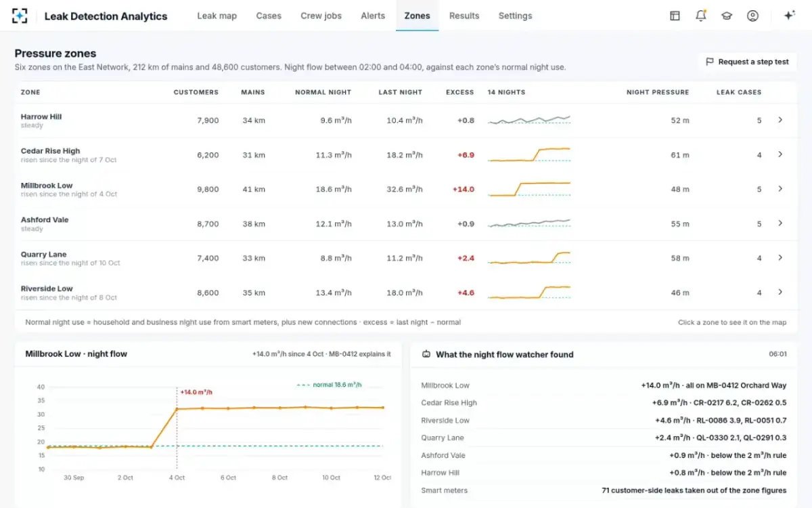Click the +14.0 excess value

(x=464, y=190)
